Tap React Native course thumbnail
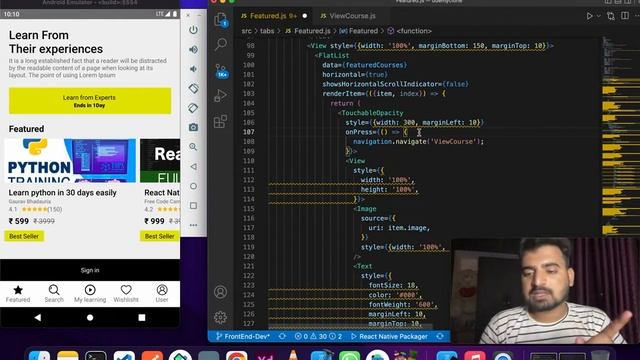640x360 pixels. click(x=160, y=160)
